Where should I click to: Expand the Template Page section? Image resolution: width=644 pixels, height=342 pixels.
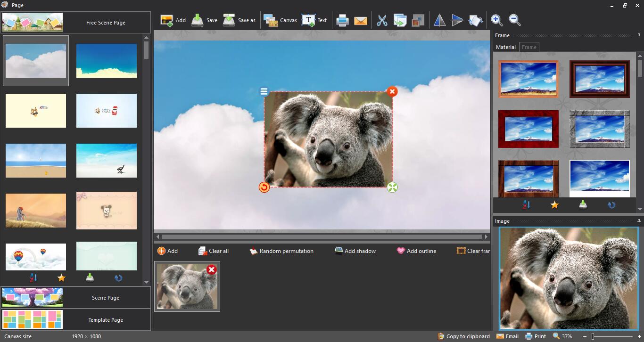coord(106,320)
